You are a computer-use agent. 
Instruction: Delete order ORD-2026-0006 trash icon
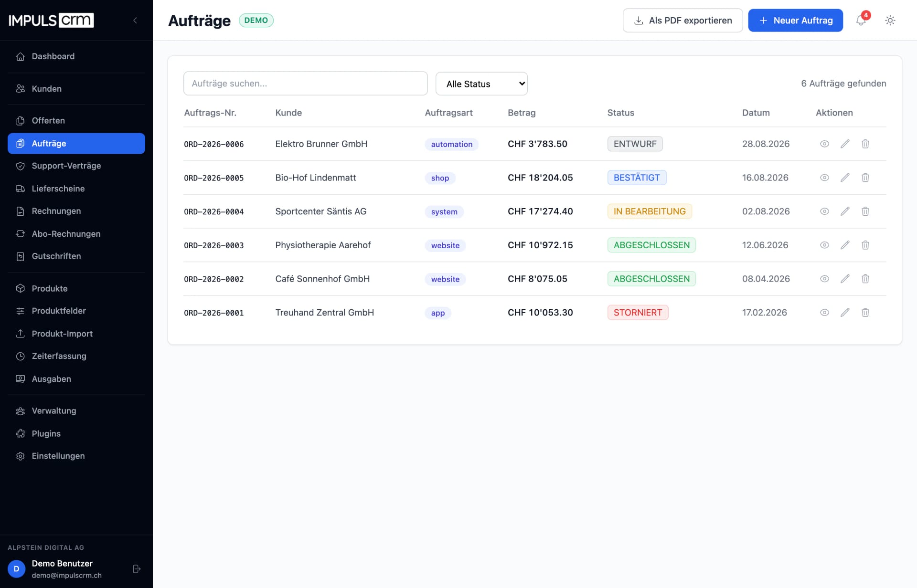865,144
